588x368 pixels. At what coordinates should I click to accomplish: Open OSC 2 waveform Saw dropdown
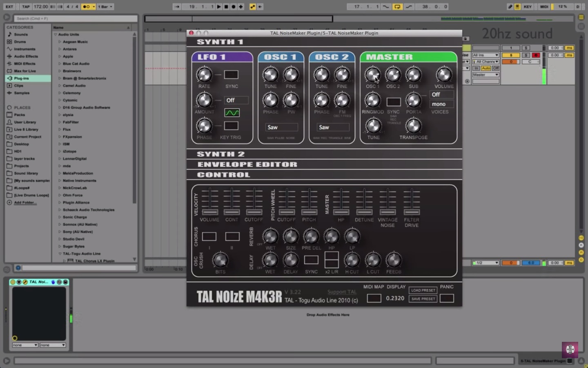[333, 127]
